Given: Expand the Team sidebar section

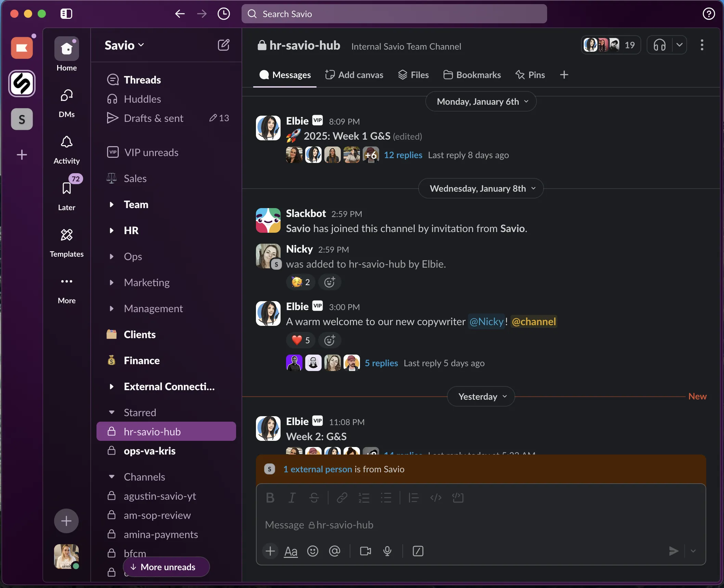Looking at the screenshot, I should pos(112,205).
